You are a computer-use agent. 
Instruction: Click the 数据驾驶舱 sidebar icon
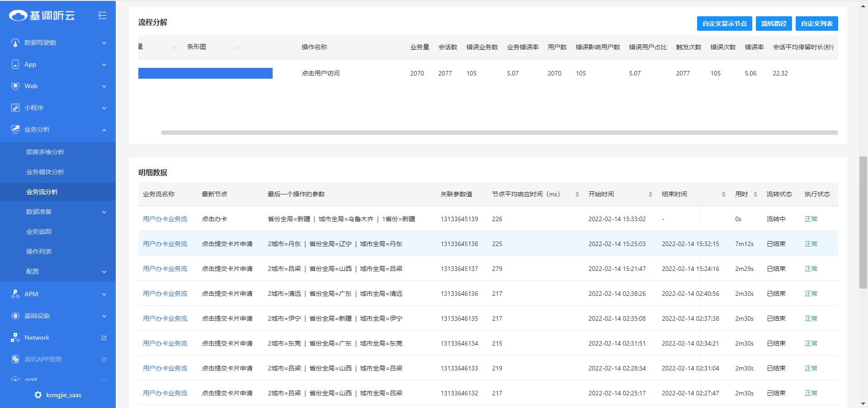click(x=15, y=43)
